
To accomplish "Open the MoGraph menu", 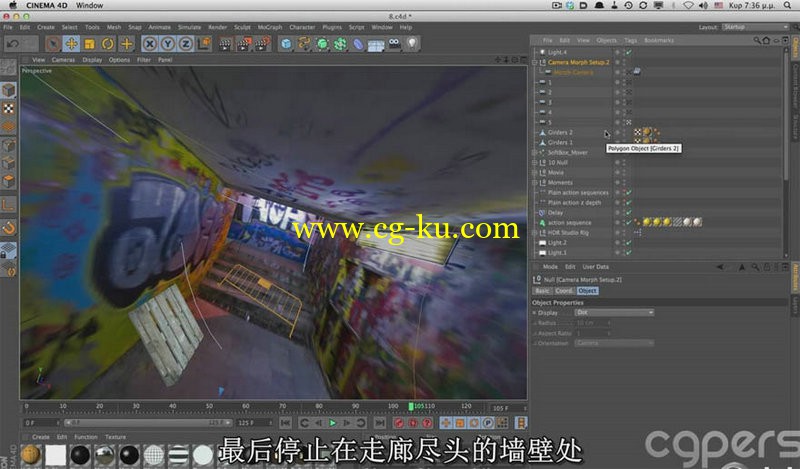I will coord(270,27).
